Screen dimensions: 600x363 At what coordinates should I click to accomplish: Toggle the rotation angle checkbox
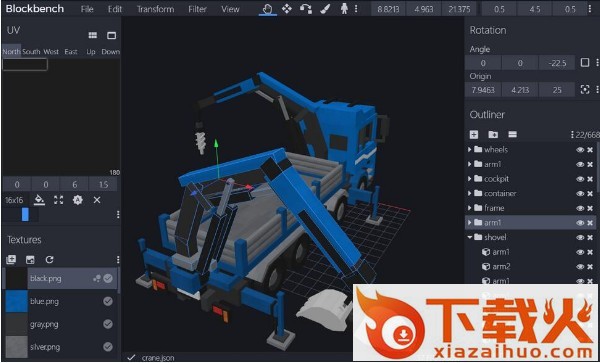click(x=585, y=62)
